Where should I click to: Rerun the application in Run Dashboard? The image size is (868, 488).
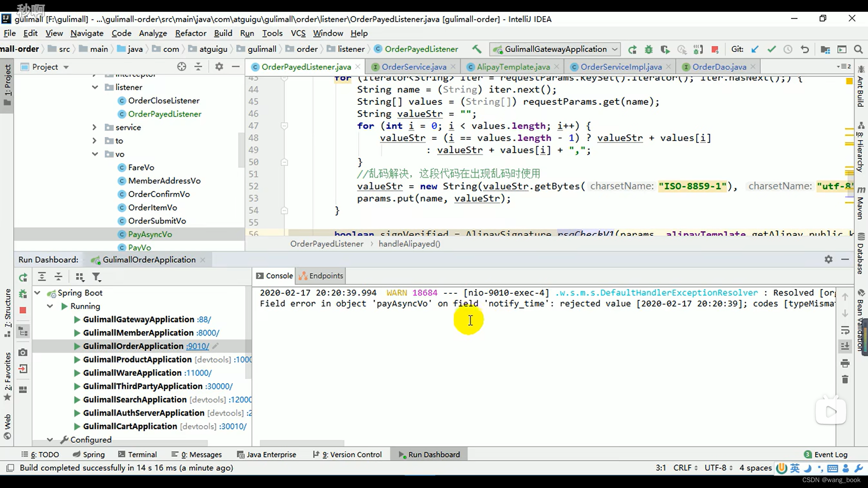tap(23, 277)
